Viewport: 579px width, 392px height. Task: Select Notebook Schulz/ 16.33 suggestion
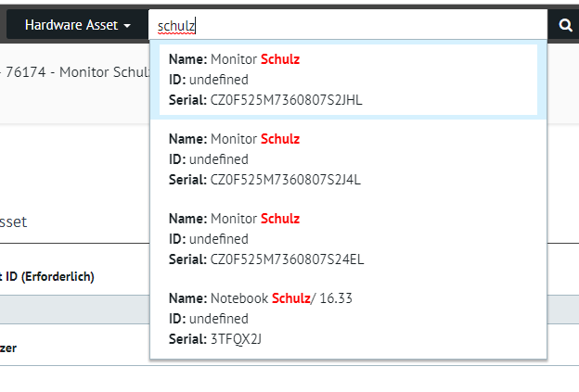tap(348, 319)
